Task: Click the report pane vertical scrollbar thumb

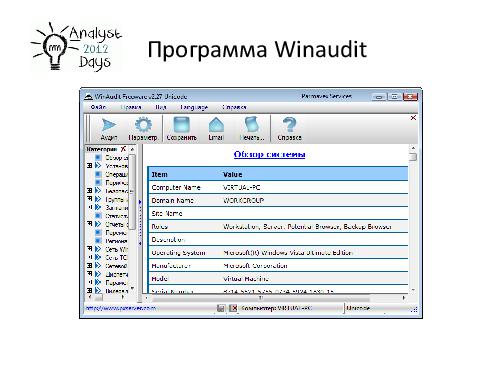Action: pos(413,157)
